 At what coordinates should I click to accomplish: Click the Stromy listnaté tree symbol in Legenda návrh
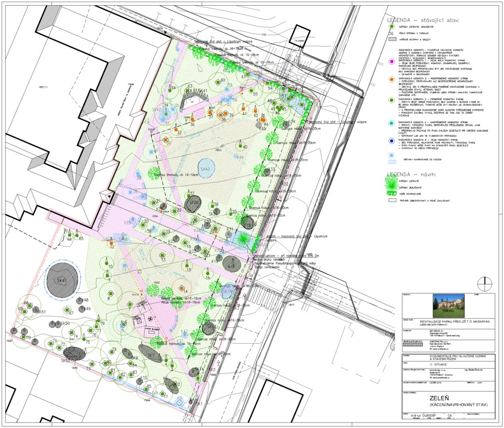(390, 181)
